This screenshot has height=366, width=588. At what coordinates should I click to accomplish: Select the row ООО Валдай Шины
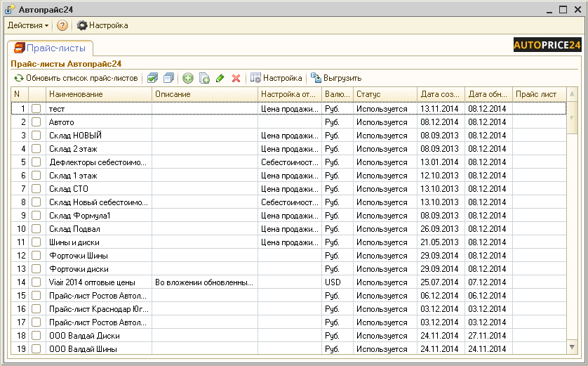coord(289,348)
